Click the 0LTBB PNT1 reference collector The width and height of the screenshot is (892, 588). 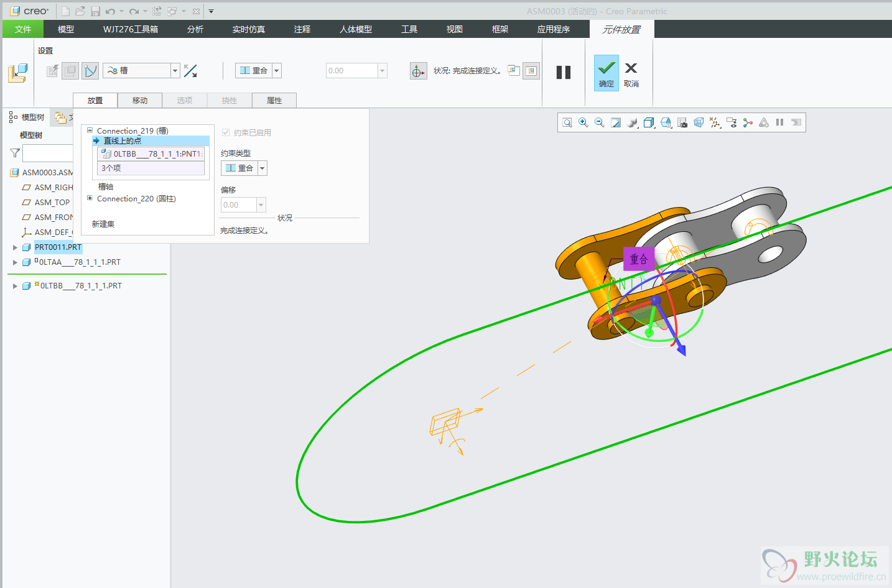pyautogui.click(x=151, y=154)
